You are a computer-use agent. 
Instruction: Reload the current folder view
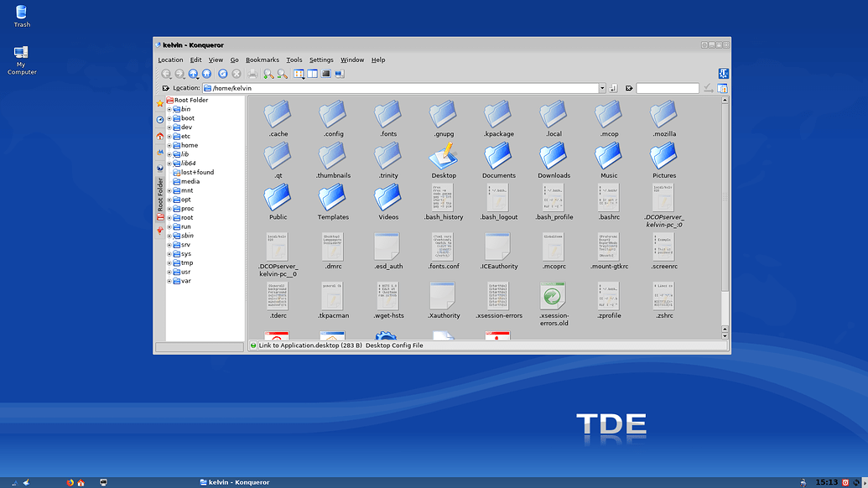[x=221, y=74]
